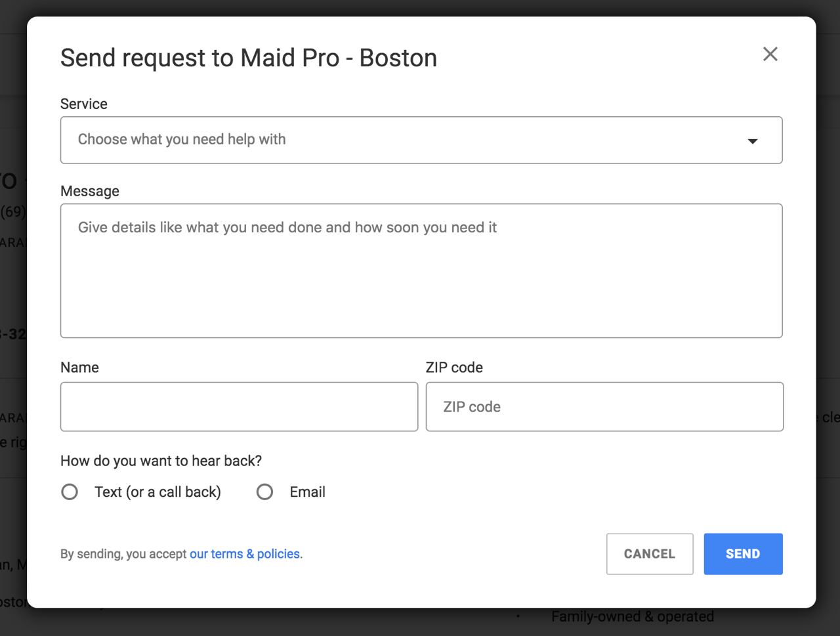Focus the Message text area
This screenshot has height=636, width=840.
[x=421, y=270]
